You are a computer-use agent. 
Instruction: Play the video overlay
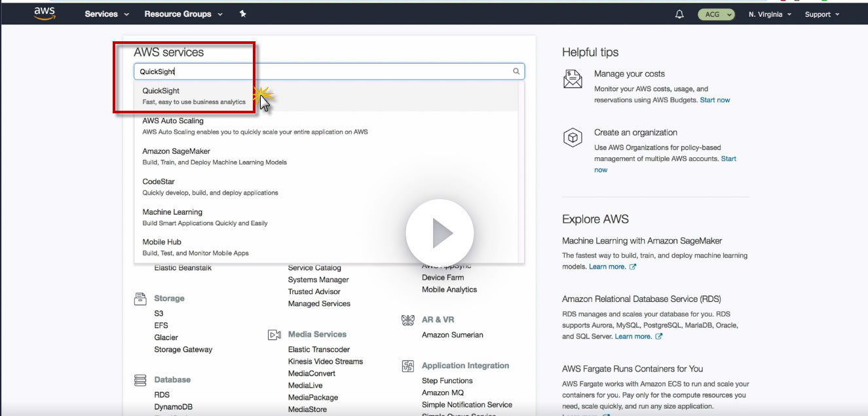(440, 233)
